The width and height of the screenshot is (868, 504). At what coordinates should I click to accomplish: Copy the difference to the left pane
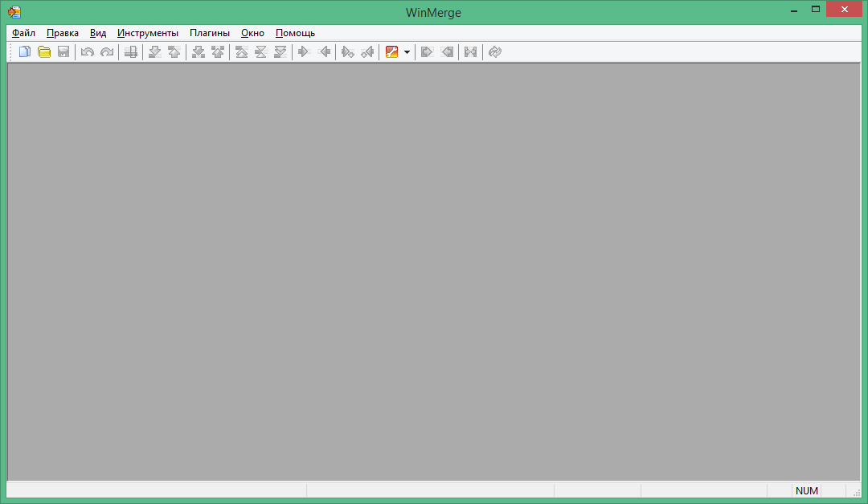pyautogui.click(x=325, y=51)
